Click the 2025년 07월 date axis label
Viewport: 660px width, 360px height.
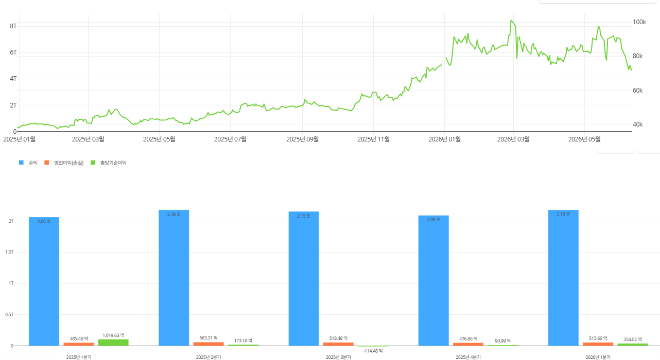click(x=230, y=139)
